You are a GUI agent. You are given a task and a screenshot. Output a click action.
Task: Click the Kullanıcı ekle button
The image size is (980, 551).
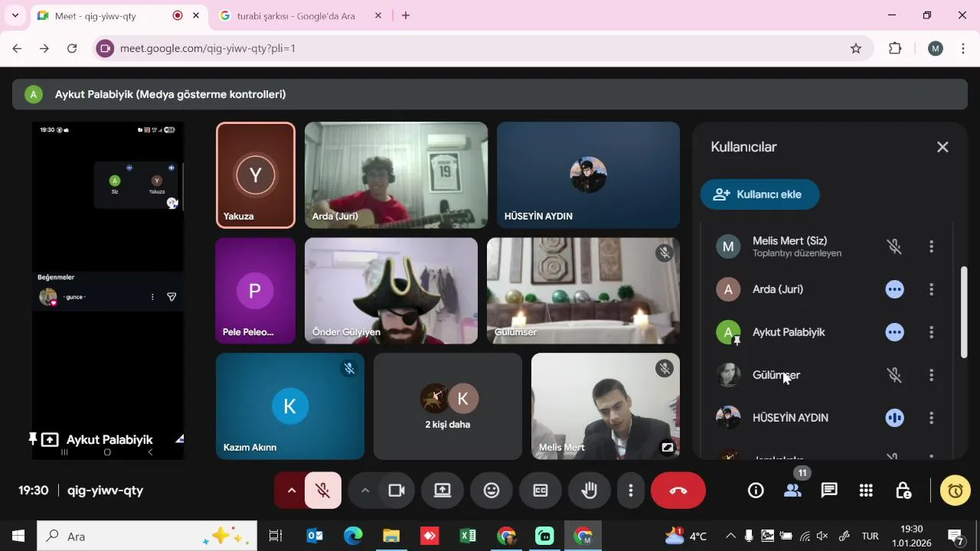point(759,194)
